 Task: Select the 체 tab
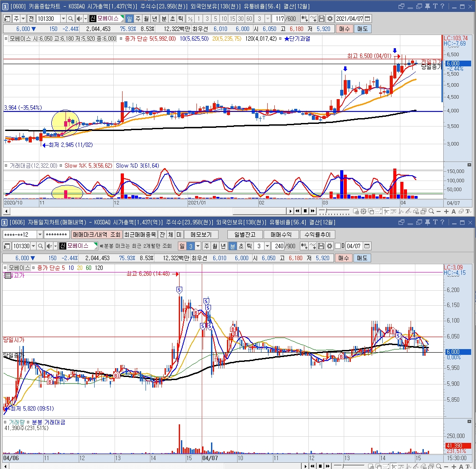tap(171, 234)
